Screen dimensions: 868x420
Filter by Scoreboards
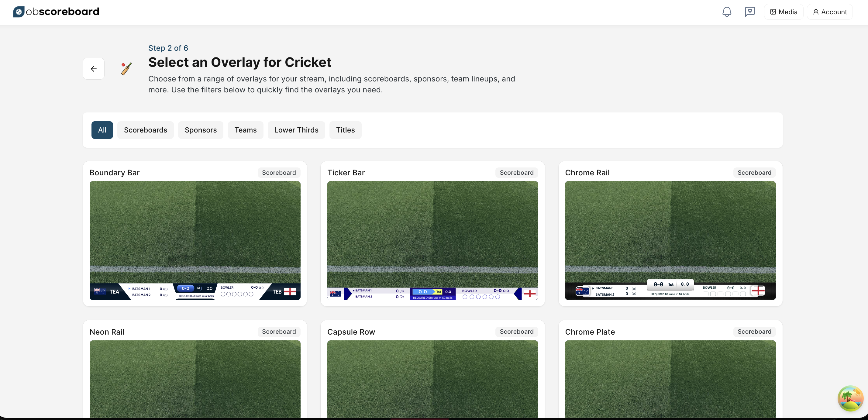coord(146,130)
